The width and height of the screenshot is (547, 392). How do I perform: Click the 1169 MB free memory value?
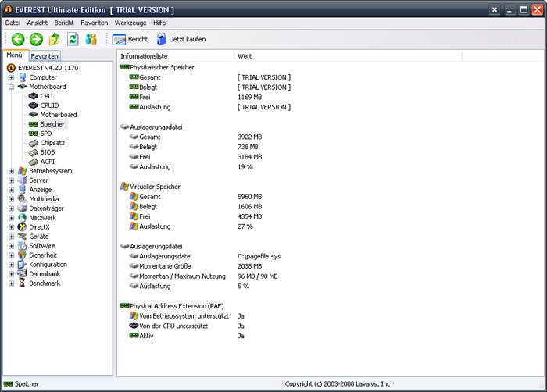tap(249, 97)
